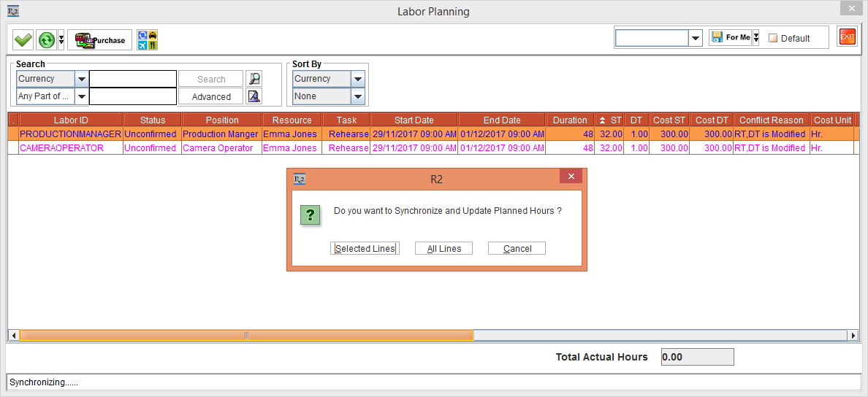Click the Duration column header

tap(570, 120)
